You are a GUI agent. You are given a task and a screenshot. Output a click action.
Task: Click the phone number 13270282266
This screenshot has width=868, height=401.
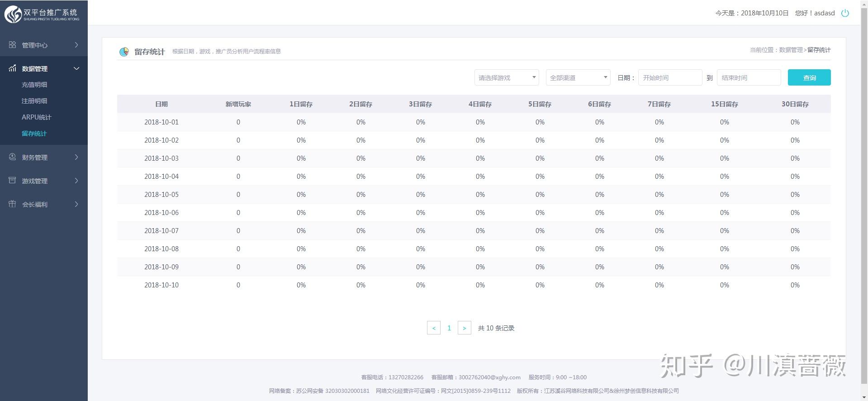tap(406, 377)
